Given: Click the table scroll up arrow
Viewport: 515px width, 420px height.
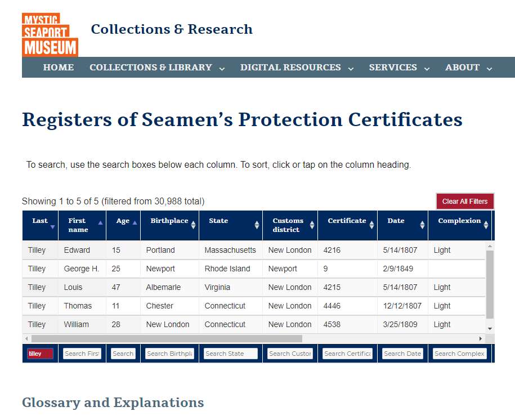Looking at the screenshot, I should pyautogui.click(x=490, y=246).
